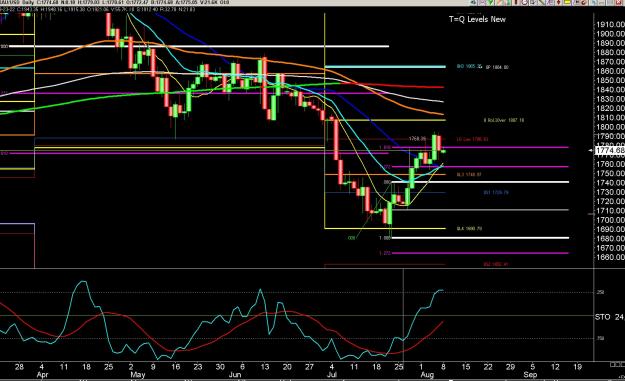Select the white horizontal level line at 1740
This screenshot has height=381, width=625.
click(480, 182)
